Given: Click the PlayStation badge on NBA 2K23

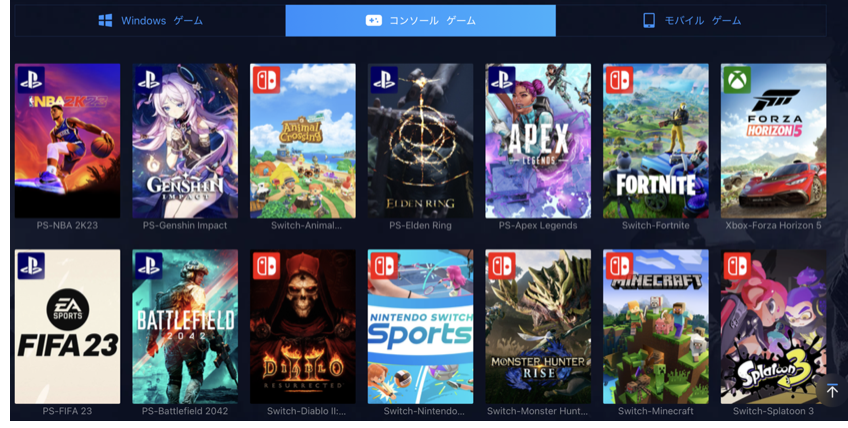Looking at the screenshot, I should 31,80.
